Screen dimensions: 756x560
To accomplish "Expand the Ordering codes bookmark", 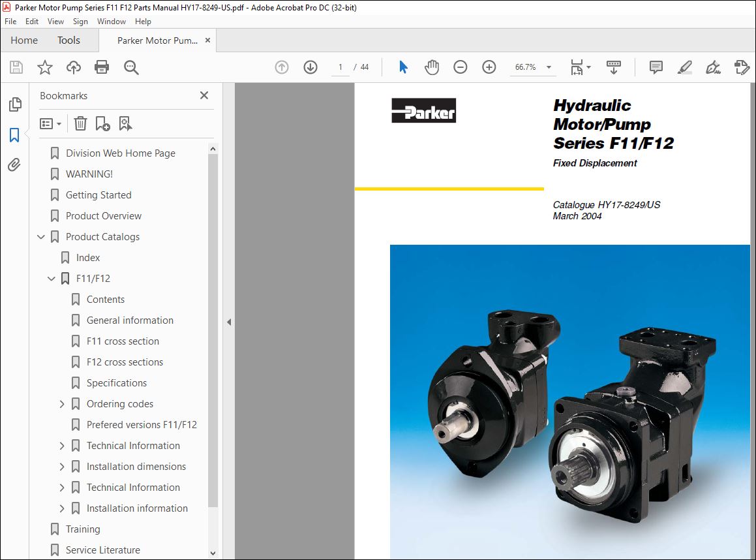I will coord(62,404).
